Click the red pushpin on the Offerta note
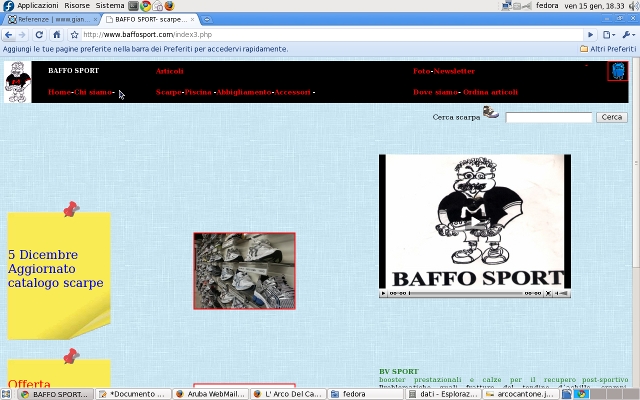The width and height of the screenshot is (640, 400). 71,356
